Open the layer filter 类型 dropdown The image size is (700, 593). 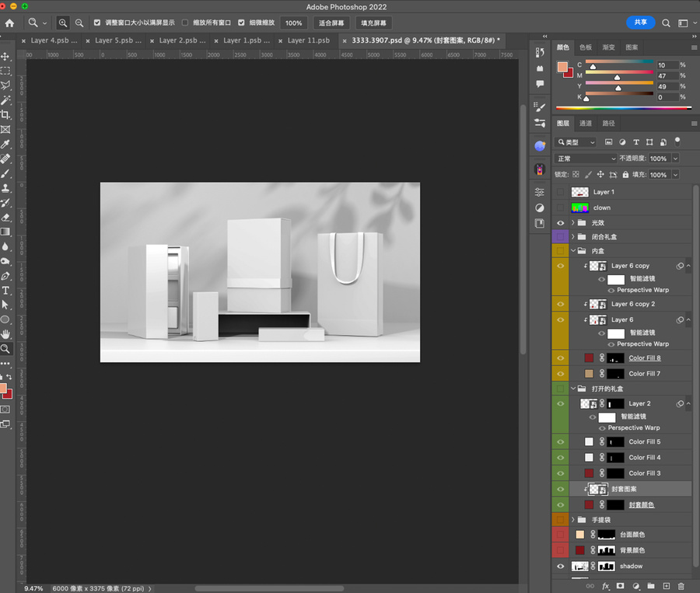coord(576,142)
